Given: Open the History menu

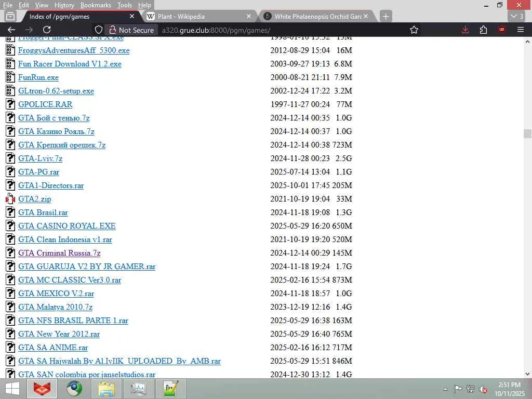Looking at the screenshot, I should 64,5.
